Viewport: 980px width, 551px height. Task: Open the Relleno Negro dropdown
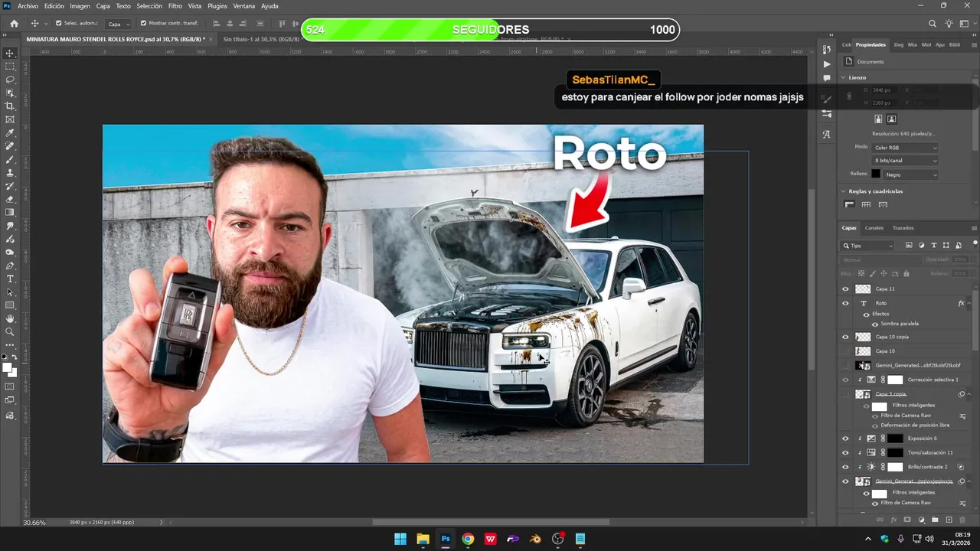(x=911, y=174)
